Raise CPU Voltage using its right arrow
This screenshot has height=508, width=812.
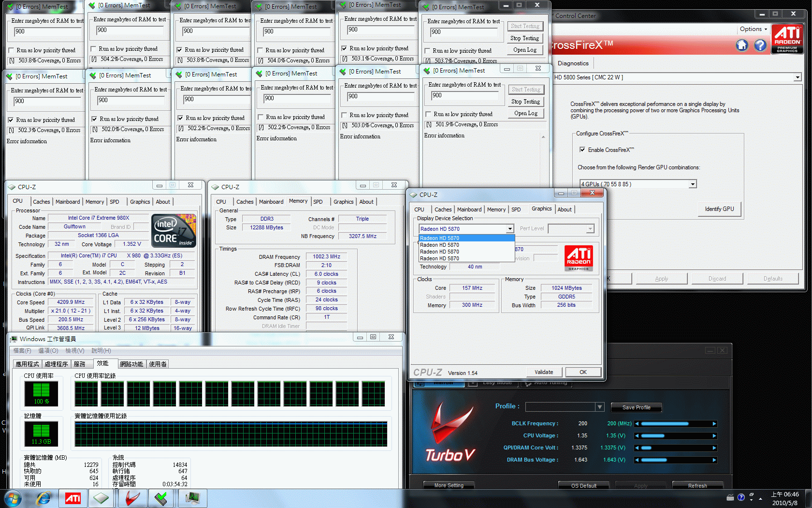(714, 436)
